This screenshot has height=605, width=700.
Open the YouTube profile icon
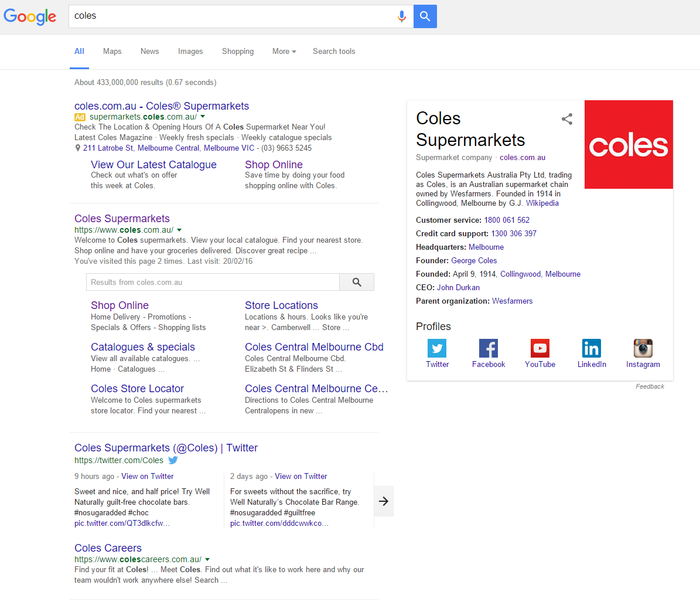pos(540,348)
